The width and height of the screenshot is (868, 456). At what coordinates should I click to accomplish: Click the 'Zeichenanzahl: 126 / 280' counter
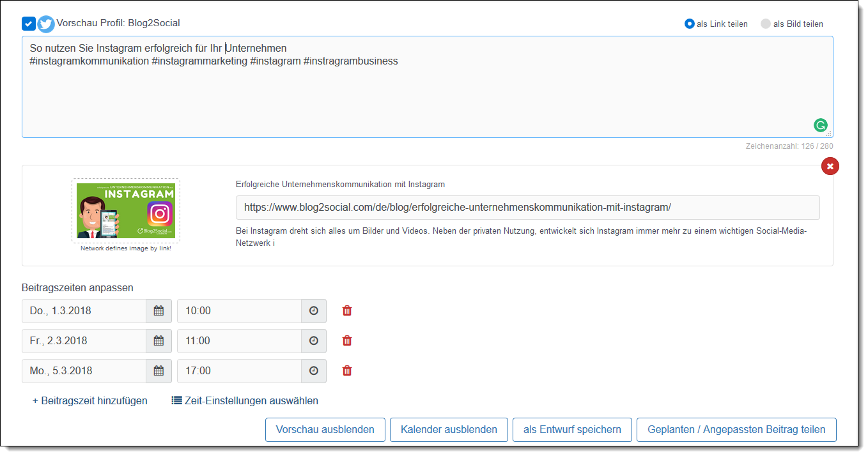pyautogui.click(x=789, y=146)
